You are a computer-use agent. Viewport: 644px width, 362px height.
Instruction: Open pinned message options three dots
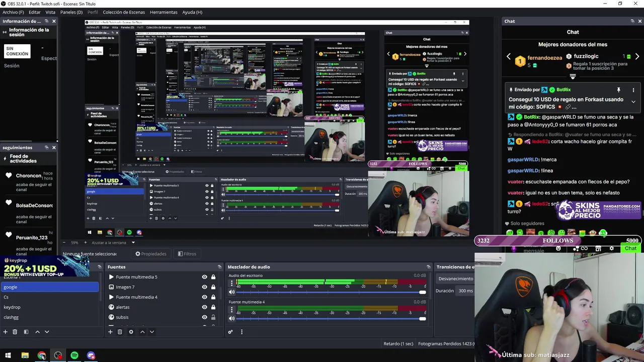[633, 90]
